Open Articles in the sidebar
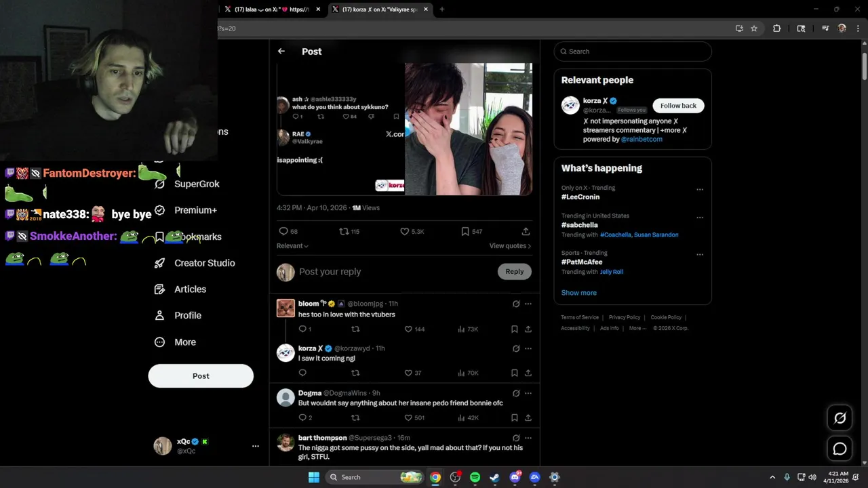Screen dimensions: 868x488 pos(180,289)
